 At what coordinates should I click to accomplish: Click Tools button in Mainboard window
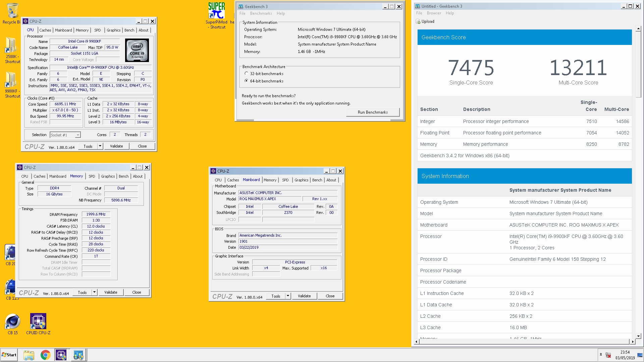click(x=276, y=296)
